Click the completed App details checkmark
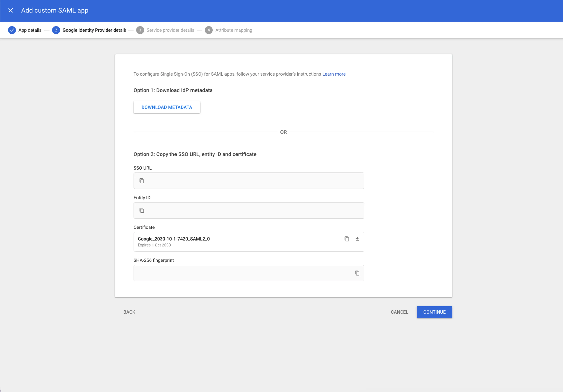 click(12, 30)
